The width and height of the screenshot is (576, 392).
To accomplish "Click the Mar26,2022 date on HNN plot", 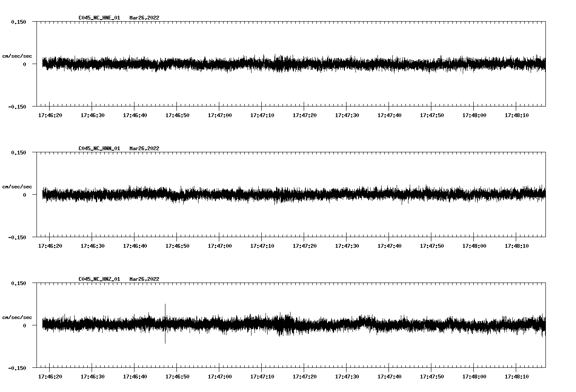I will coord(145,148).
